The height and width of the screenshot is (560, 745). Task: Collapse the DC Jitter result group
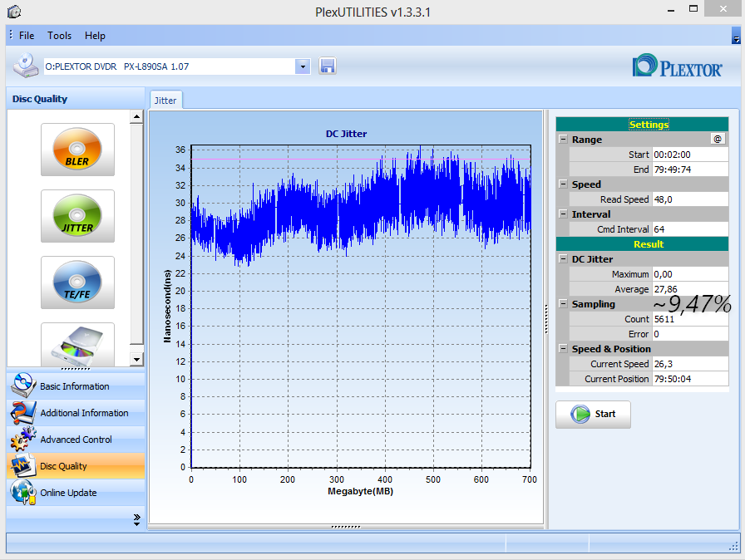click(x=563, y=258)
